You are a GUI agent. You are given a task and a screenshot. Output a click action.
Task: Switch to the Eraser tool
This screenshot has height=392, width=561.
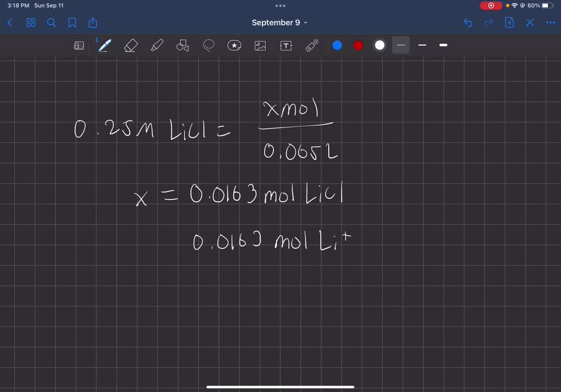[130, 45]
